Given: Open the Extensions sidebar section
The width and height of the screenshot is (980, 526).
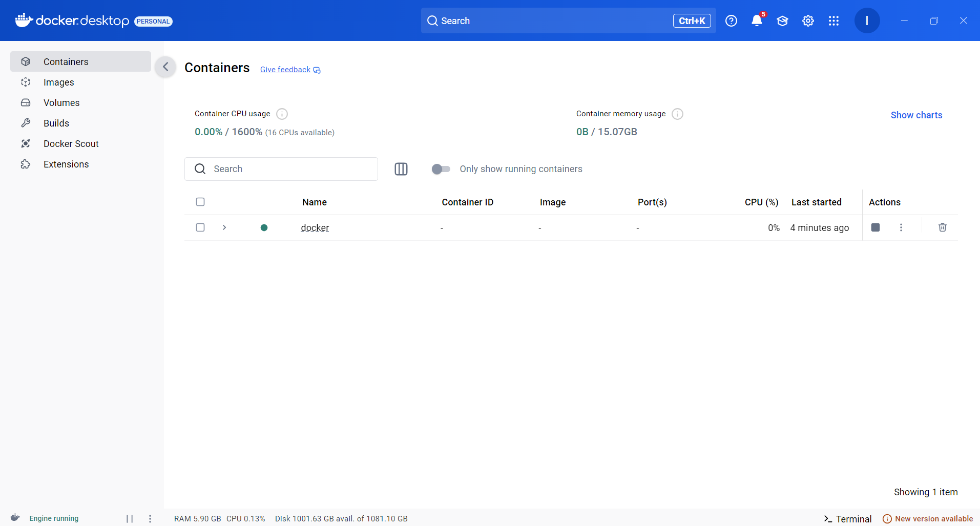Looking at the screenshot, I should [x=80, y=164].
